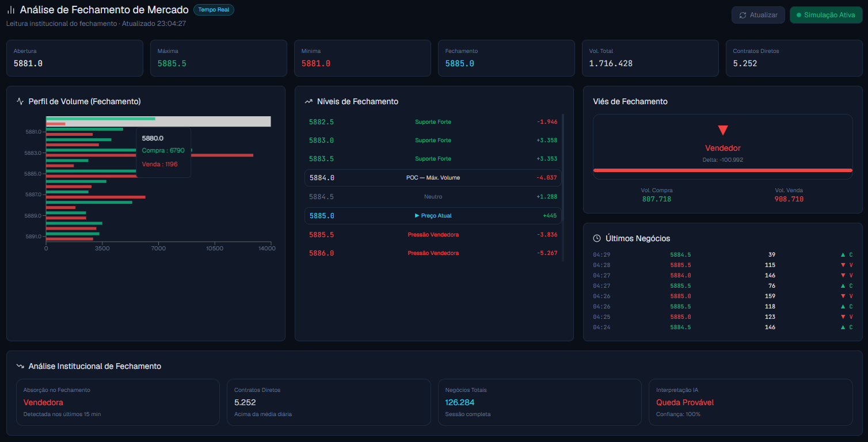Click the red Viés de Fechamento delta bar
This screenshot has width=868, height=442.
(x=723, y=170)
